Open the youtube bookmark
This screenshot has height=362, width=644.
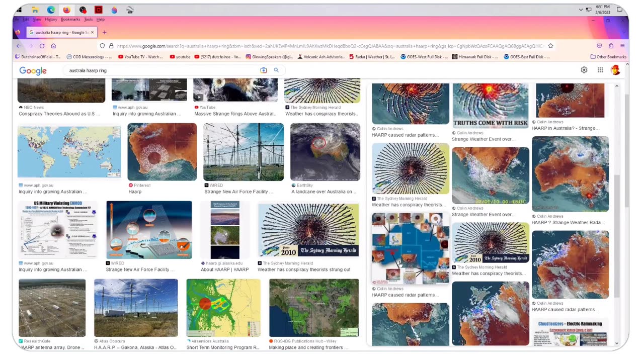pos(180,57)
